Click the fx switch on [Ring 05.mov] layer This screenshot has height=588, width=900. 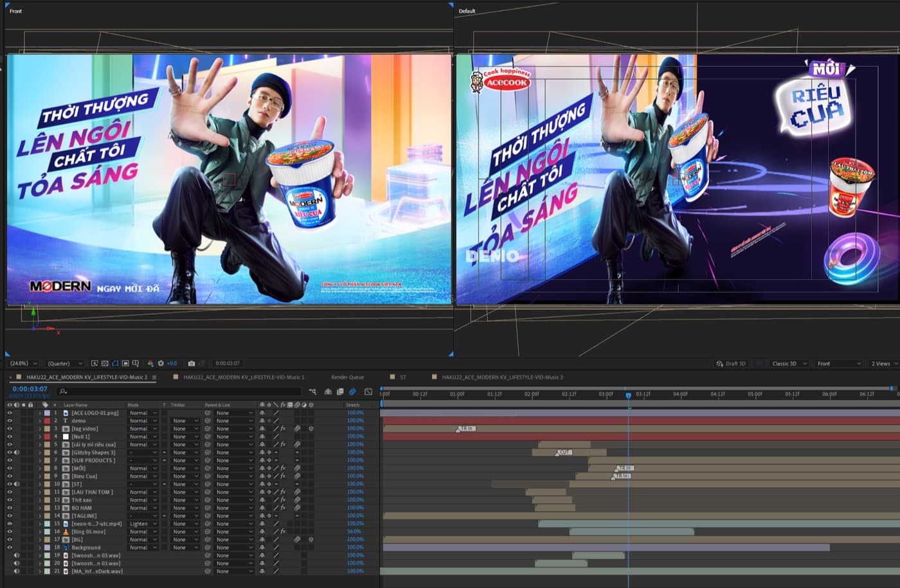[x=283, y=531]
